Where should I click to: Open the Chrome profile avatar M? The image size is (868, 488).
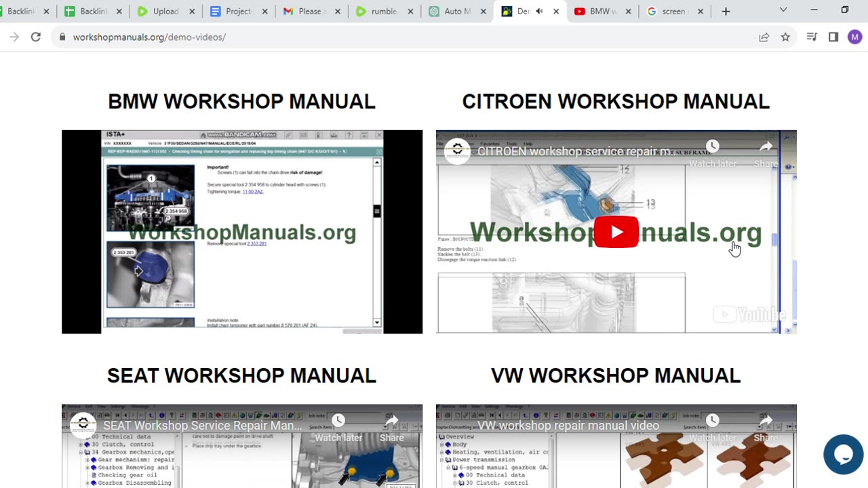(x=854, y=37)
